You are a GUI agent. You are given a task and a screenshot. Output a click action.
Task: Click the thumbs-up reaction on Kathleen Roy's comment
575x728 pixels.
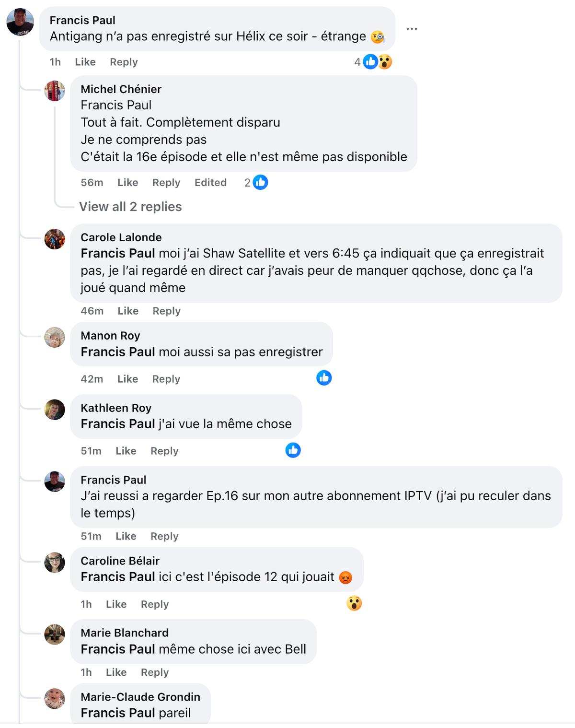pos(294,450)
